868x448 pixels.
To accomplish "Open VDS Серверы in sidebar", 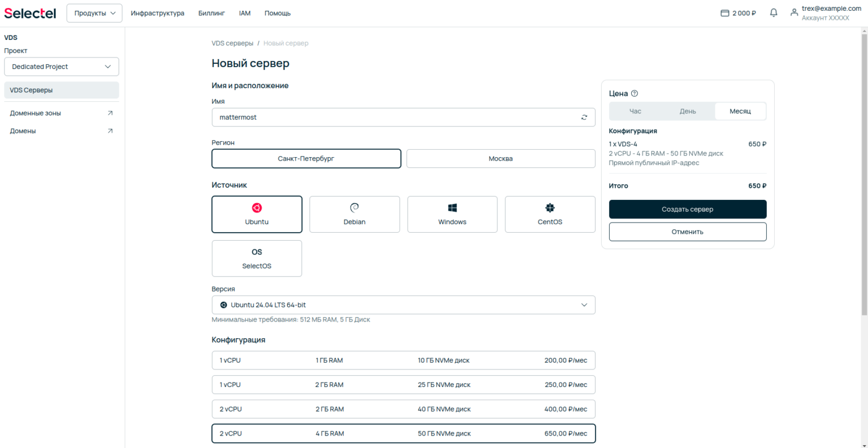I will [61, 90].
